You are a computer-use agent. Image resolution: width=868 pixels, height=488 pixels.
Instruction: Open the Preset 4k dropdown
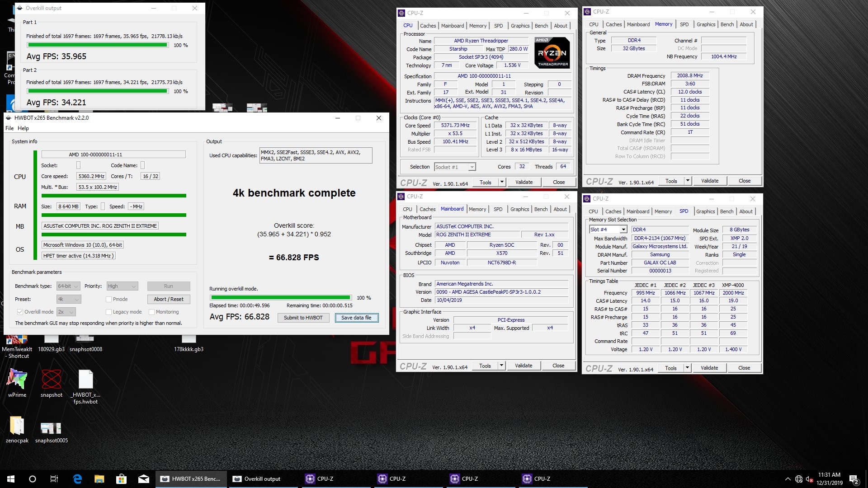coord(69,299)
